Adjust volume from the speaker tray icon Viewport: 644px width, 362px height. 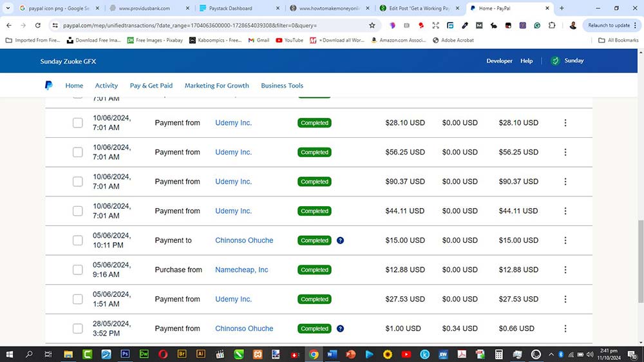tap(590, 354)
